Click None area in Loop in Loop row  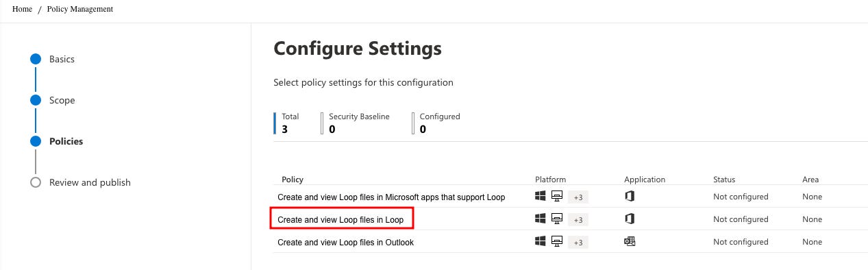[x=813, y=219]
